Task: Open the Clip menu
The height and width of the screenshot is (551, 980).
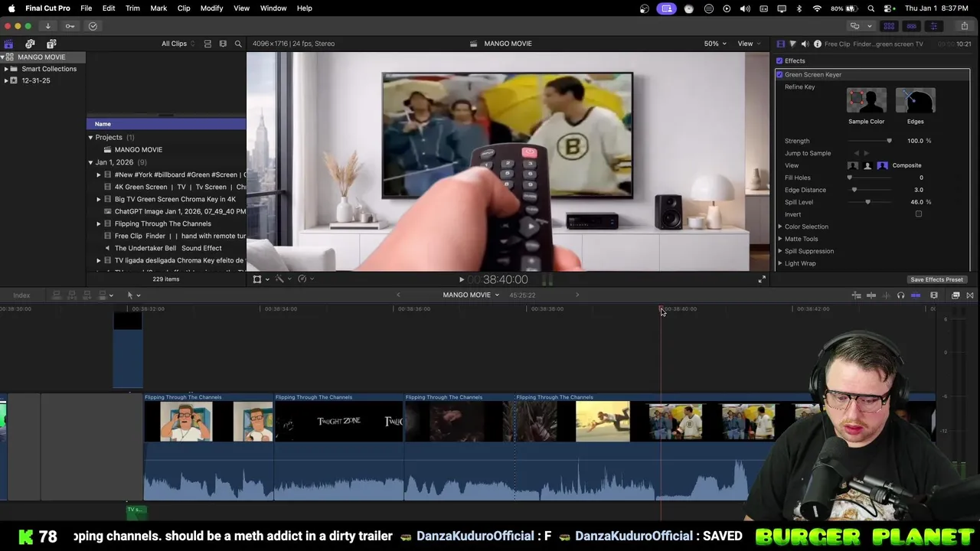Action: pyautogui.click(x=184, y=8)
